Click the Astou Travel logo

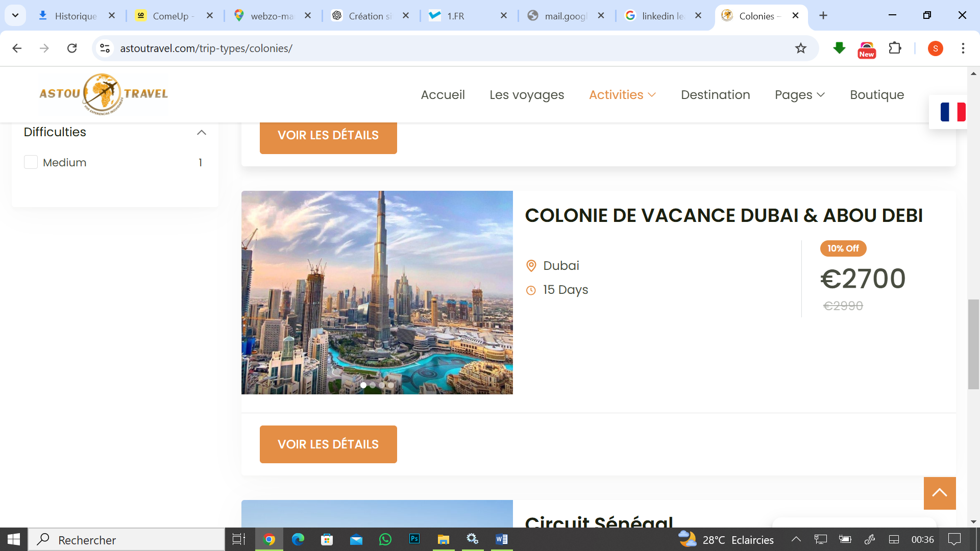104,94
